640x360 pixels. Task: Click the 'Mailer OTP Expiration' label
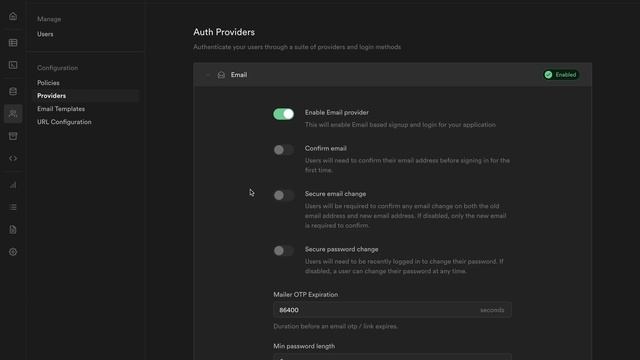[306, 294]
